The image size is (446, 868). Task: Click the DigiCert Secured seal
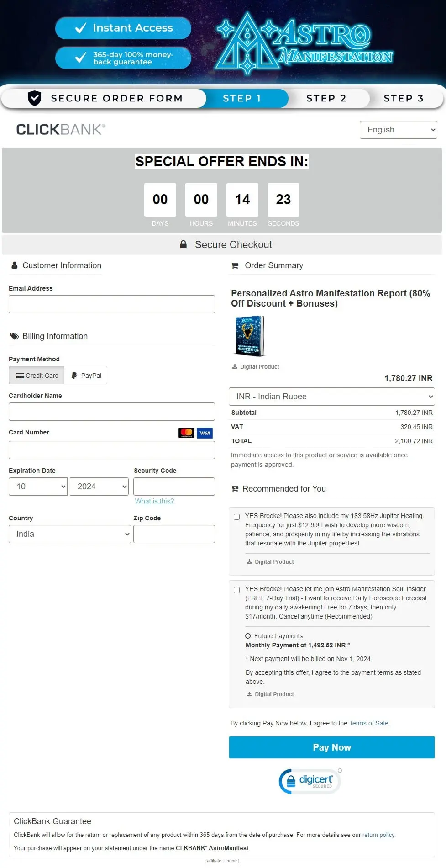[x=310, y=781]
